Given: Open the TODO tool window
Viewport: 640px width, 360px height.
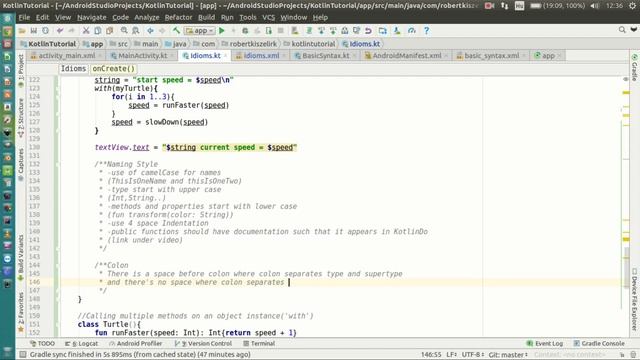Looking at the screenshot, I should click(43, 344).
